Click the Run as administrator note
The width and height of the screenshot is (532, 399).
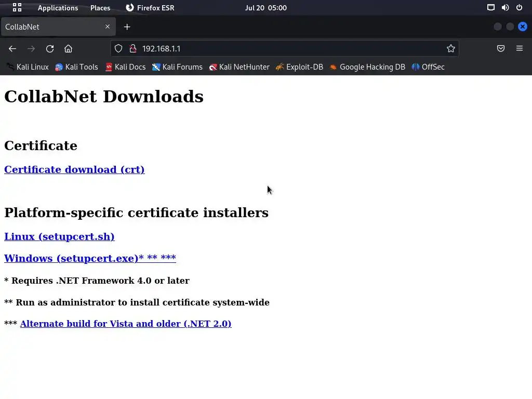point(137,302)
